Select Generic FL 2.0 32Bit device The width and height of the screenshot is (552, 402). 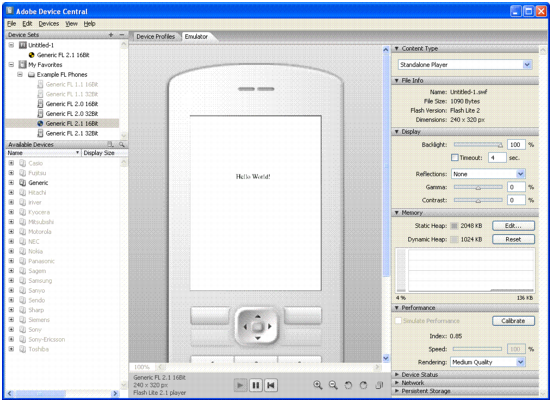pos(72,114)
